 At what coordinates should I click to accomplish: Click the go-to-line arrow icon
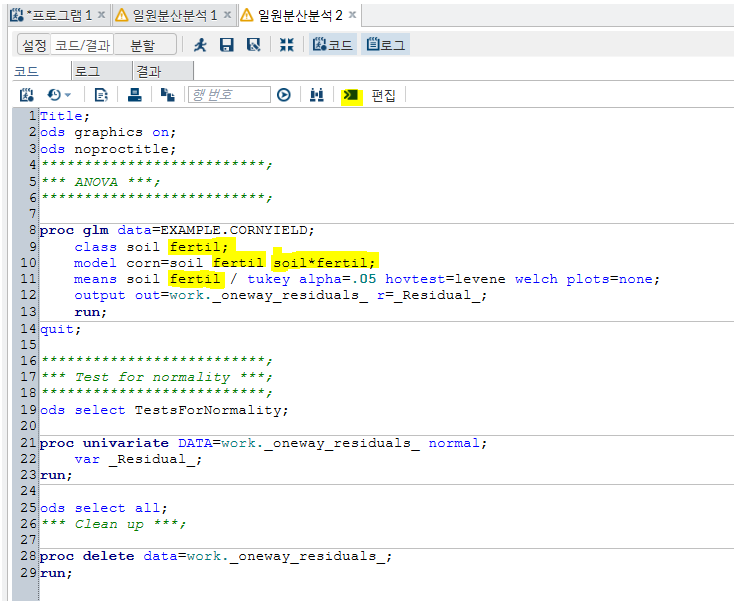(x=284, y=95)
